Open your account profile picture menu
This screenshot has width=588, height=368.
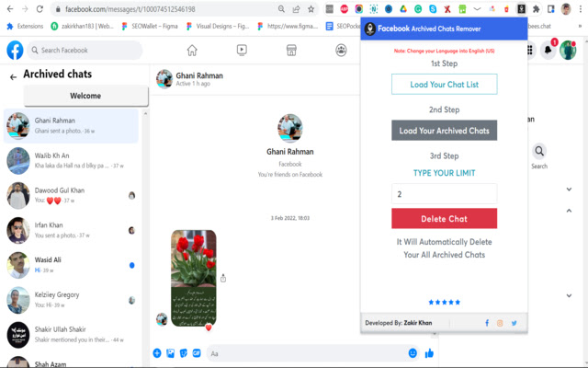pos(568,50)
